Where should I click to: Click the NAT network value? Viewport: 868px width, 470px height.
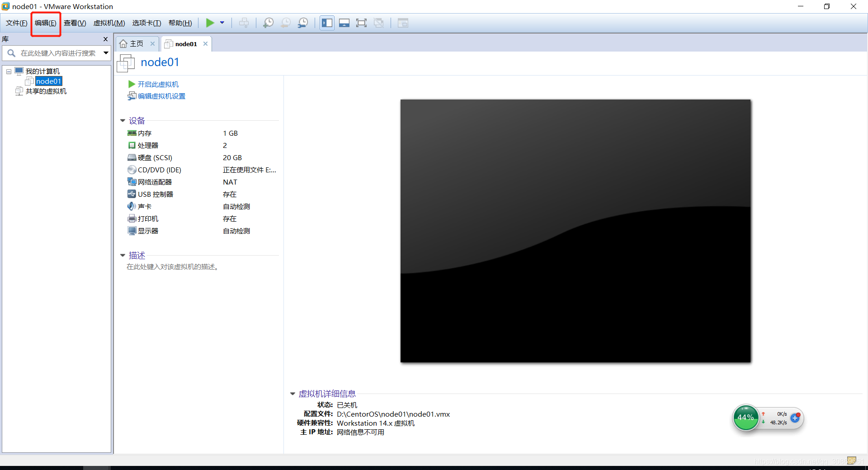pos(230,182)
